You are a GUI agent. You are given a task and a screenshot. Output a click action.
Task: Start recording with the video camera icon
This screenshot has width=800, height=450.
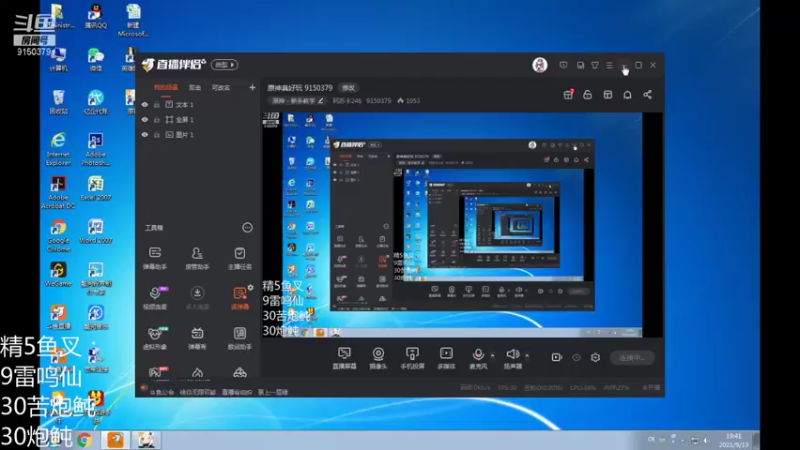(557, 358)
